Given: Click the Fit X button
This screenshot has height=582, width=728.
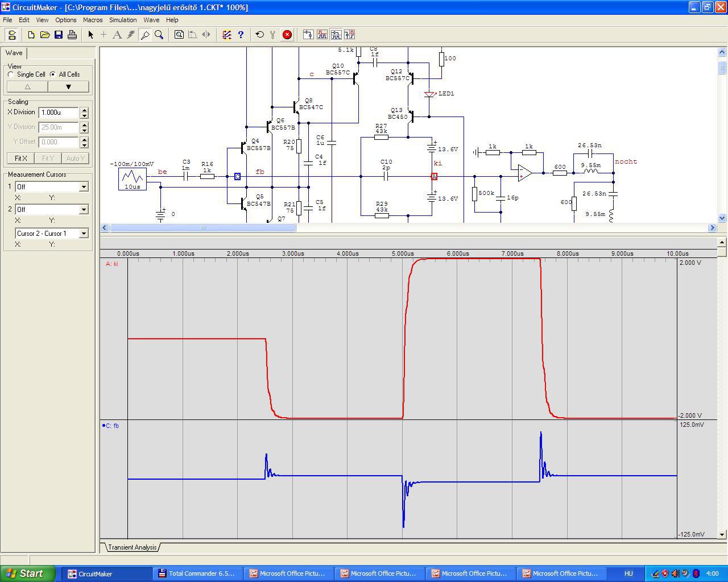Looking at the screenshot, I should pyautogui.click(x=21, y=158).
